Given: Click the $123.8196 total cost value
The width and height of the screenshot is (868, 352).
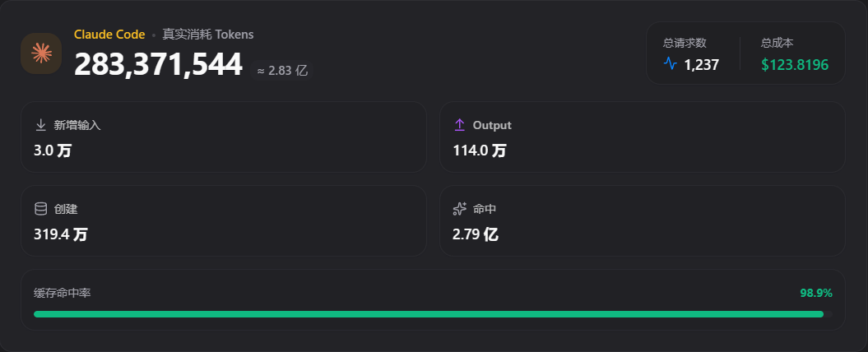Looking at the screenshot, I should tap(795, 65).
